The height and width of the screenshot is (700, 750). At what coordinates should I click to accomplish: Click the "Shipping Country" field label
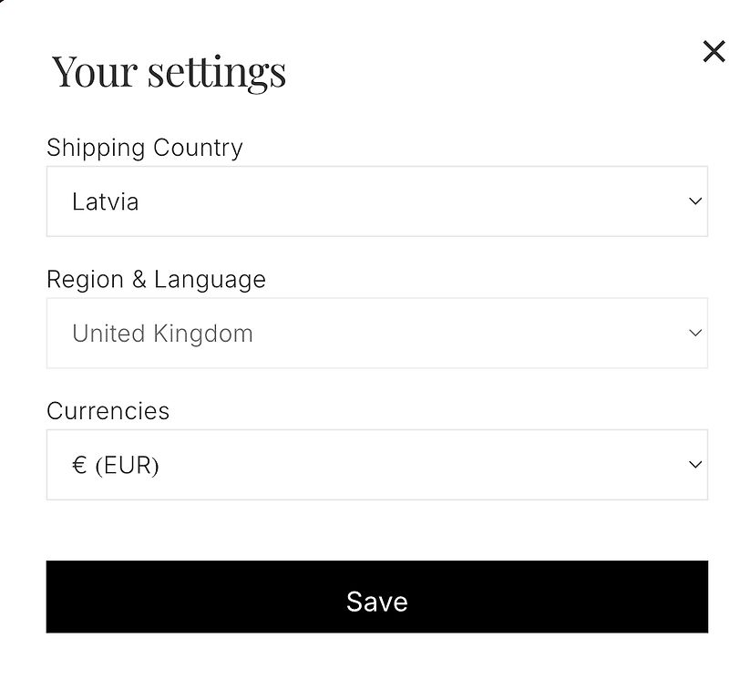coord(145,148)
